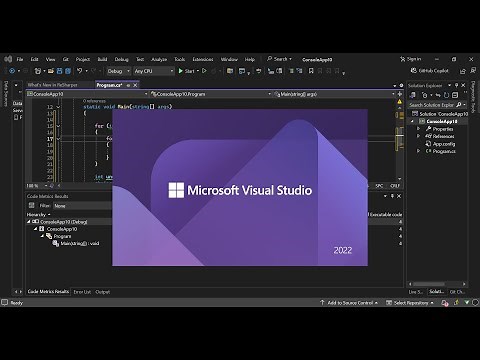Click the feedback icon at toolbar right end
This screenshot has width=480, height=360.
473,71
